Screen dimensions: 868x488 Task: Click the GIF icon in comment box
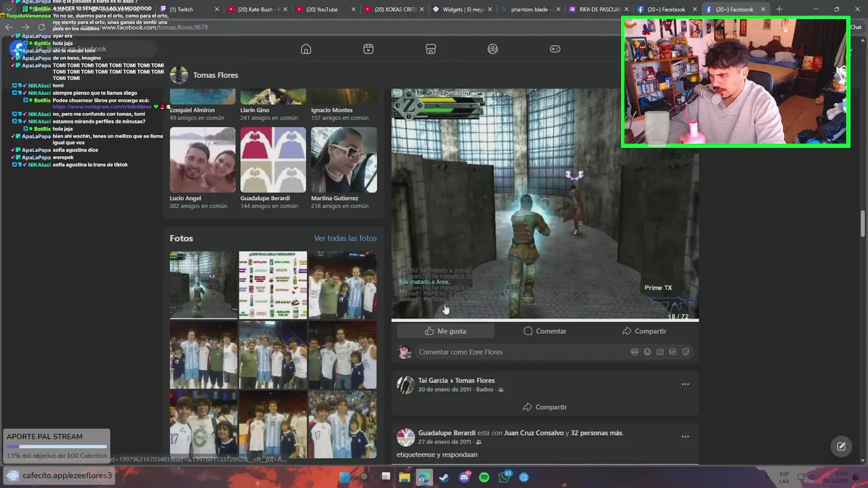pyautogui.click(x=673, y=352)
